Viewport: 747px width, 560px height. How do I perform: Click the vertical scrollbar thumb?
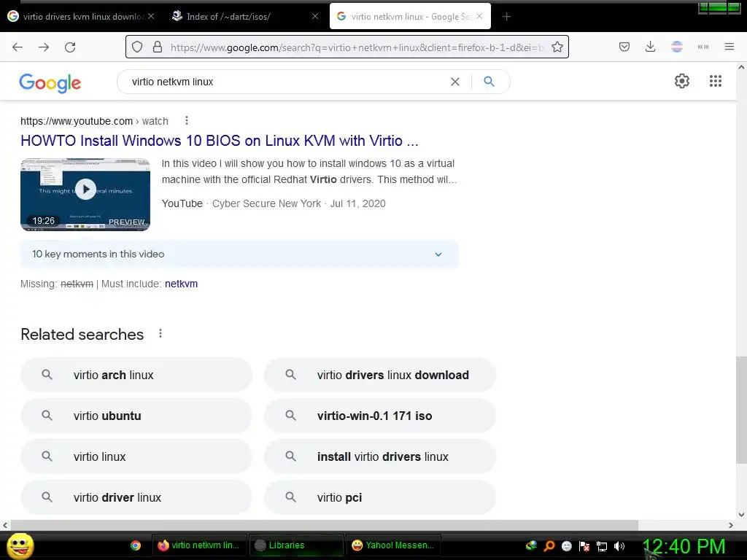click(741, 410)
